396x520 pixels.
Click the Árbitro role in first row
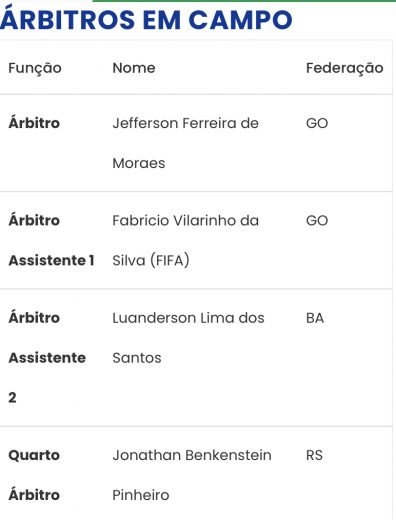(34, 123)
